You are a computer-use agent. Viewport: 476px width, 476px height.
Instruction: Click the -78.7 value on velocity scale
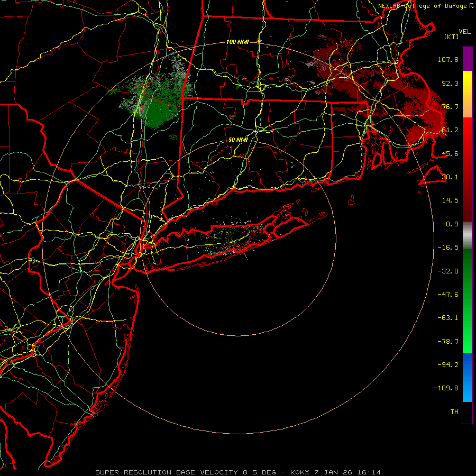[448, 342]
